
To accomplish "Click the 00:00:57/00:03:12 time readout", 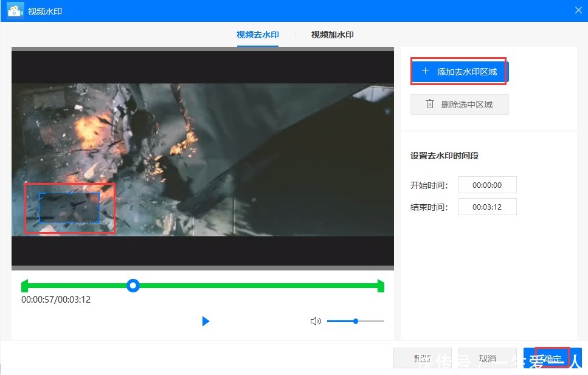I will tap(56, 300).
